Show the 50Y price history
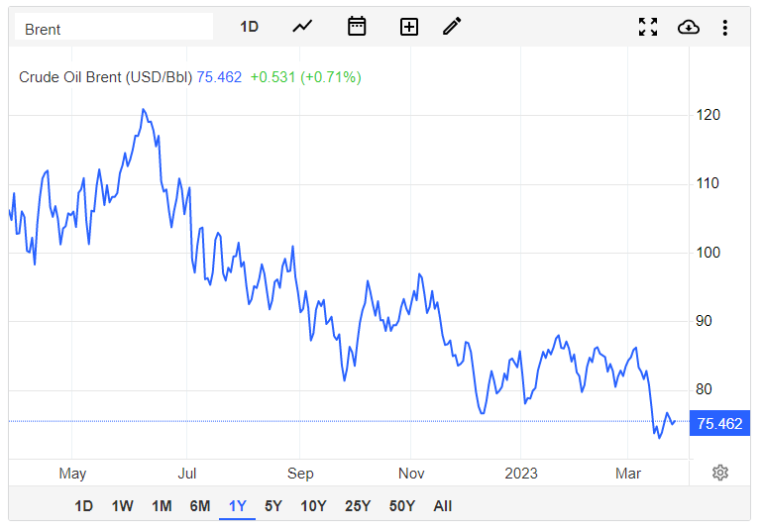Screen dimensions: 762x532 tap(402, 506)
